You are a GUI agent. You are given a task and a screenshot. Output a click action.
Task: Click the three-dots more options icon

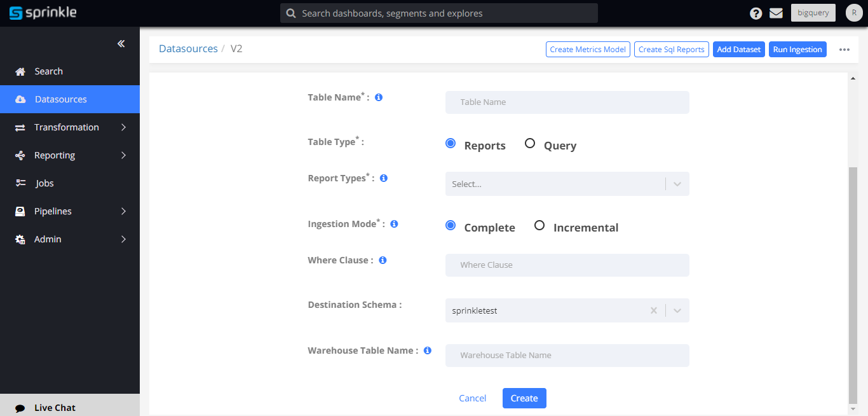pyautogui.click(x=844, y=50)
